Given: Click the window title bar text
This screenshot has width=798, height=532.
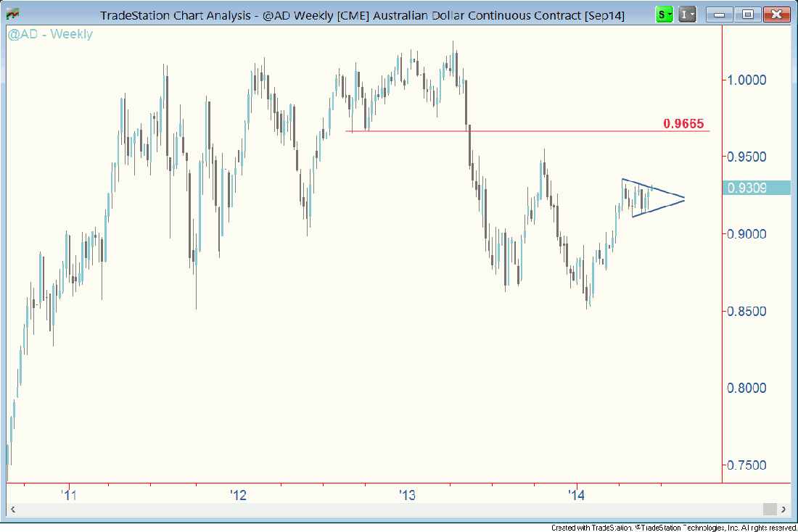Looking at the screenshot, I should click(362, 14).
